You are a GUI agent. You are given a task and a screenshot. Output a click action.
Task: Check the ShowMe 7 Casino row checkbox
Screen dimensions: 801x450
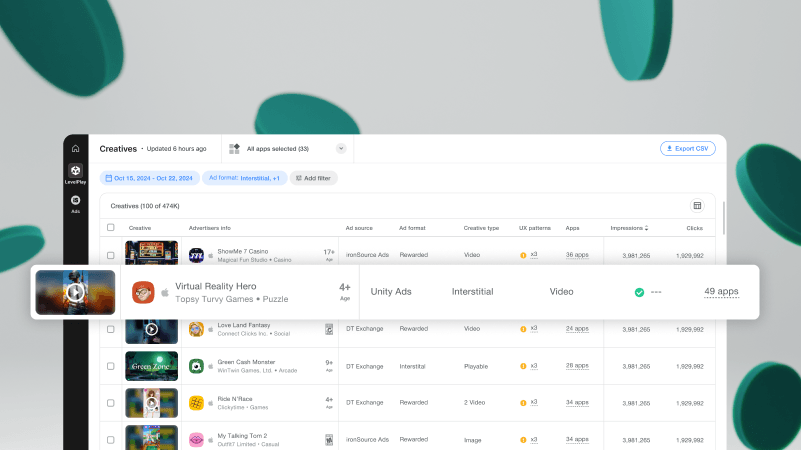[x=111, y=255]
